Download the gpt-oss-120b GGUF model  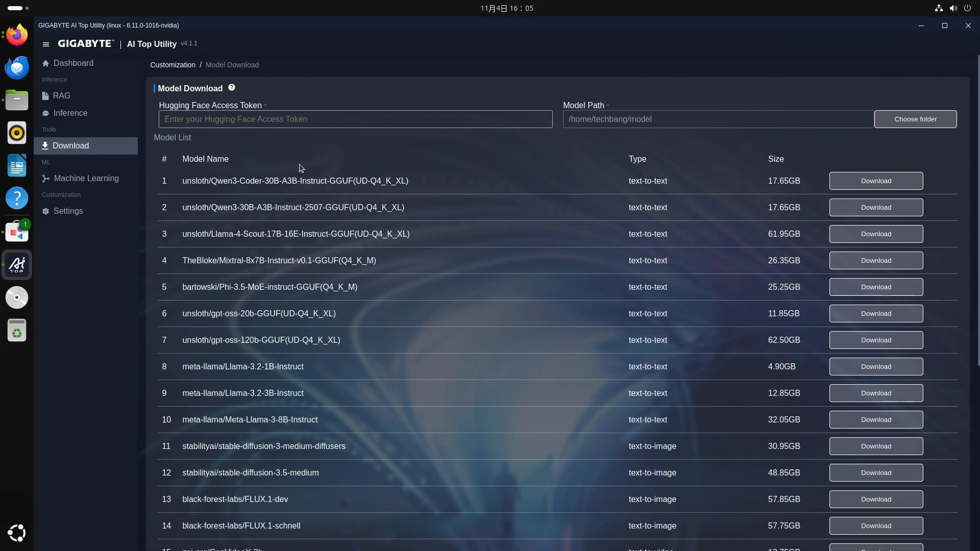click(x=876, y=340)
